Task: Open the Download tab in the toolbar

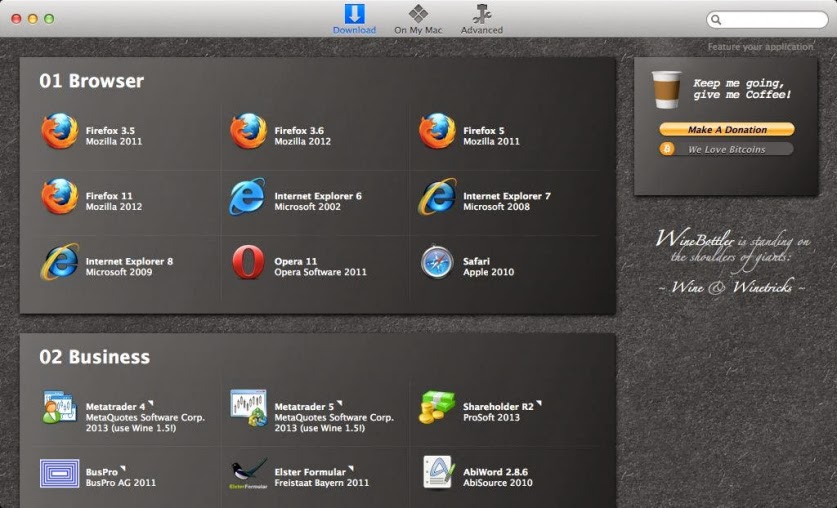Action: click(x=354, y=19)
